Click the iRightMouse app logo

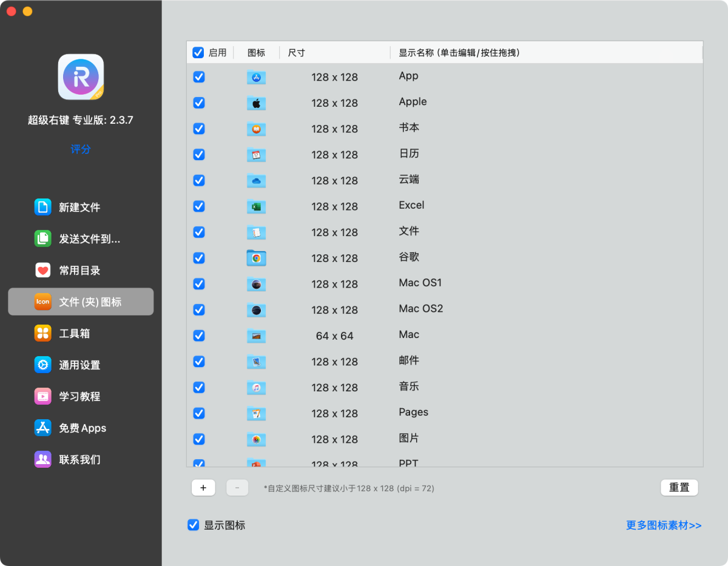coord(81,77)
